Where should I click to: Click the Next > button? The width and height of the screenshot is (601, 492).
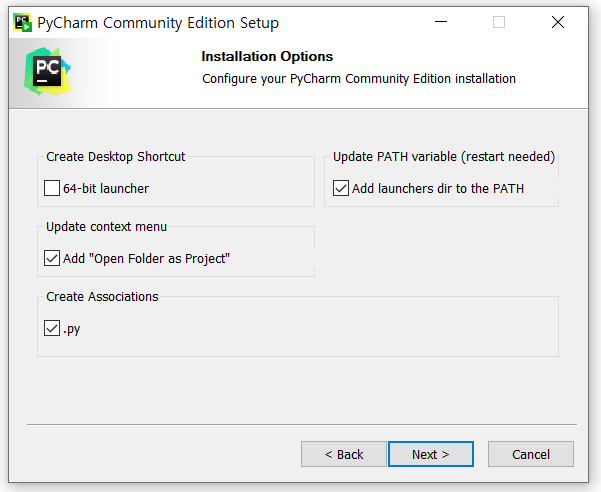pyautogui.click(x=431, y=454)
